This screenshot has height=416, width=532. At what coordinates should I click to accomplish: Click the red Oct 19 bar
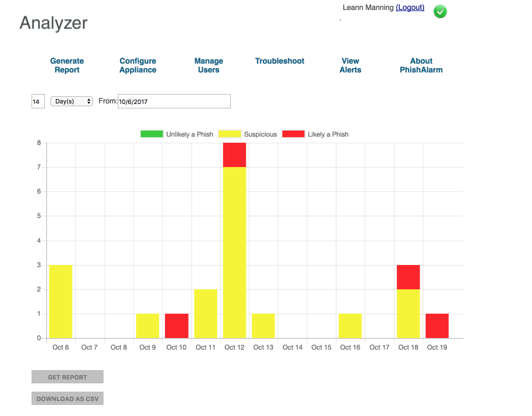coord(437,326)
